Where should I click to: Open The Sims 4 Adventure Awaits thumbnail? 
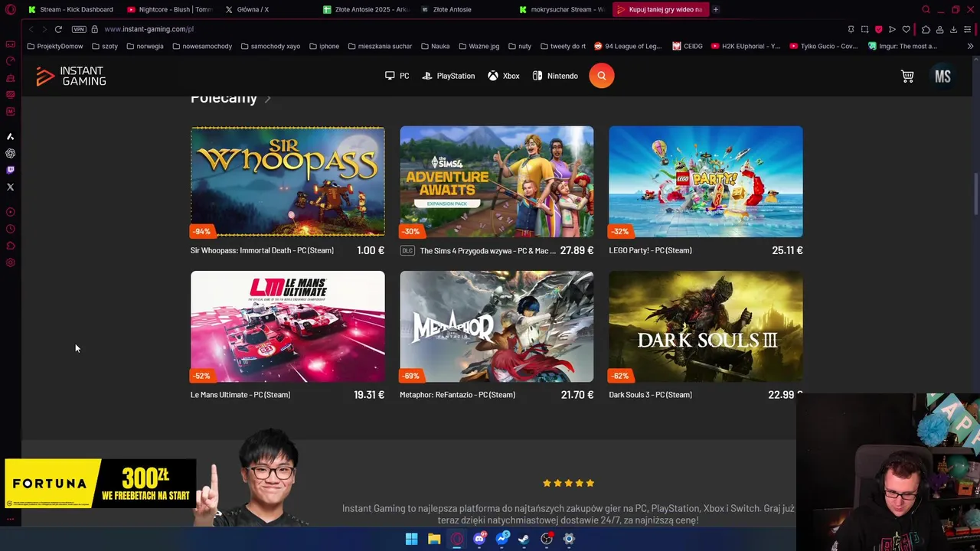point(497,181)
